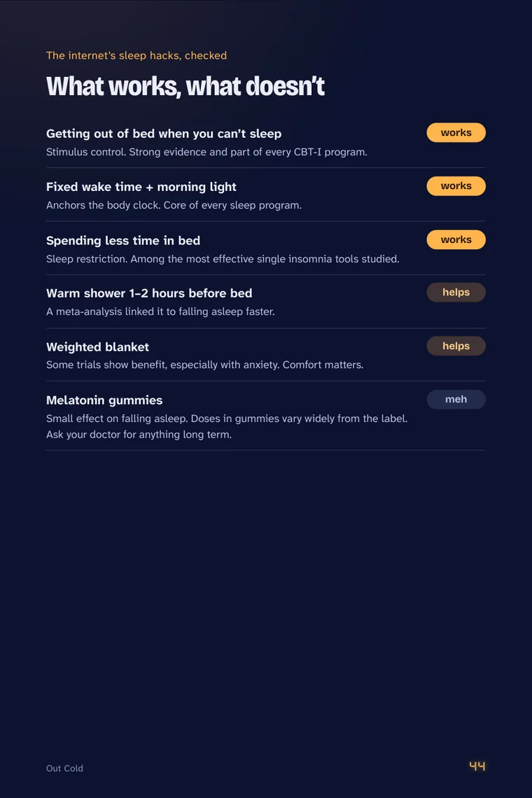Select the heading 'What works, what doesn't'
Viewport: 532px width, 798px height.
[x=185, y=87]
